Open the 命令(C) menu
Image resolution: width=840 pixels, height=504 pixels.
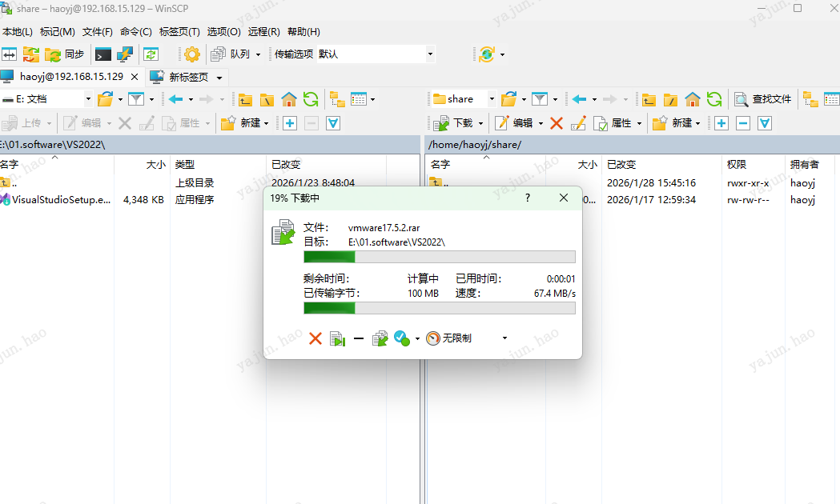point(135,31)
